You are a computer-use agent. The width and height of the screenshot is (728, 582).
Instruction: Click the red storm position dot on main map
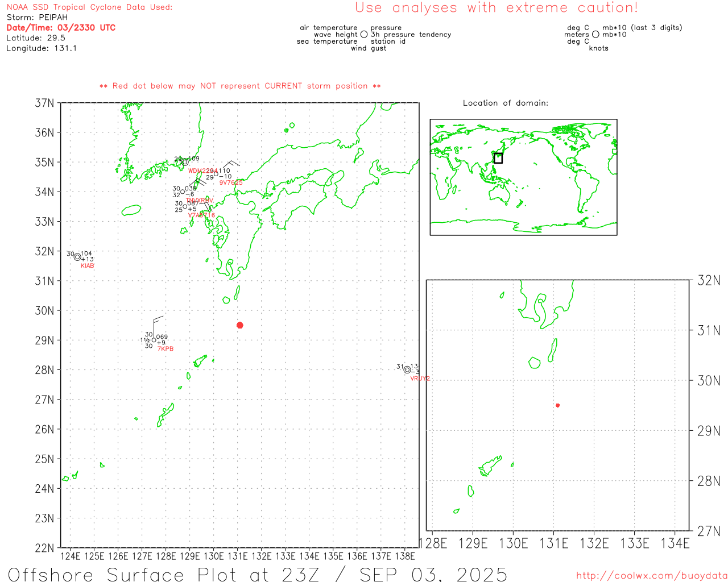240,325
